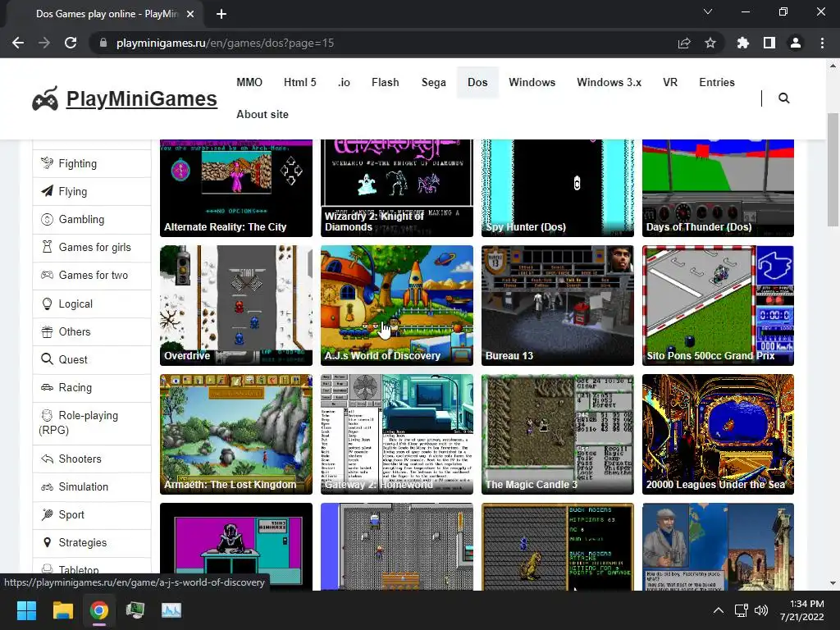Share this page via the share icon

click(x=684, y=43)
